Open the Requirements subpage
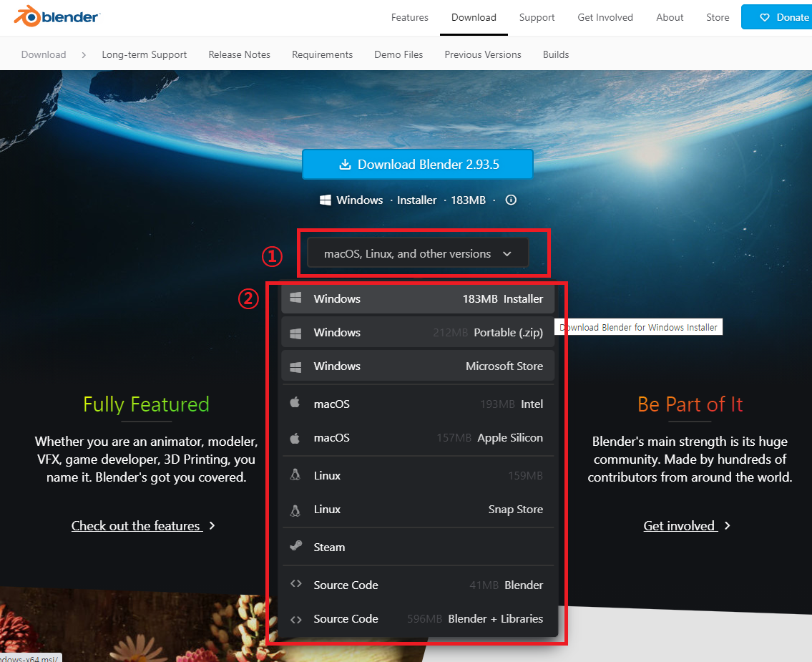Viewport: 812px width, 662px height. pos(322,55)
